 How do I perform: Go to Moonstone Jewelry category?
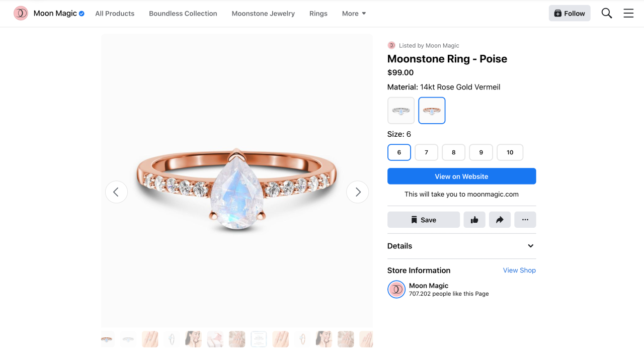click(x=263, y=14)
